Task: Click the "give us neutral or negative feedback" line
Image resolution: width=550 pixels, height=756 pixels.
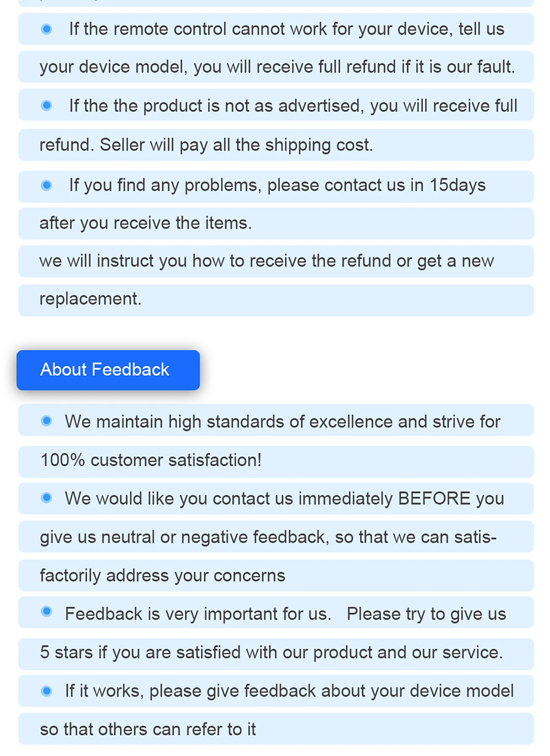Action: coord(268,537)
